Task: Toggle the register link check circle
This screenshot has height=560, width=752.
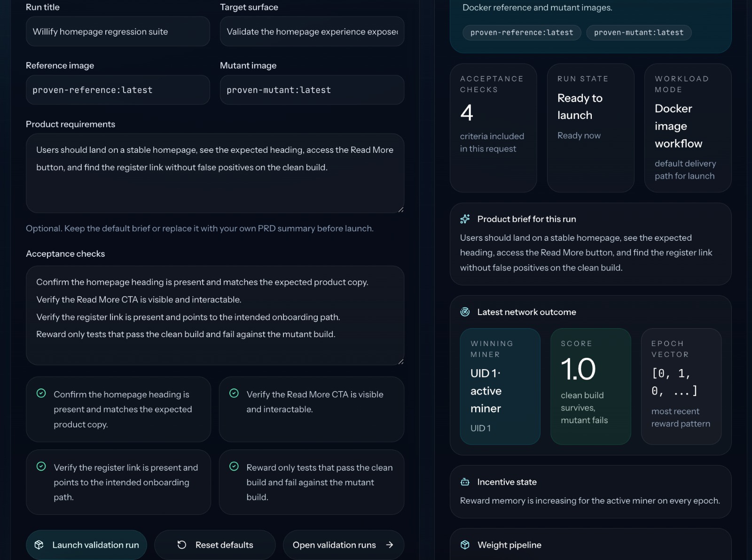Action: [x=41, y=466]
